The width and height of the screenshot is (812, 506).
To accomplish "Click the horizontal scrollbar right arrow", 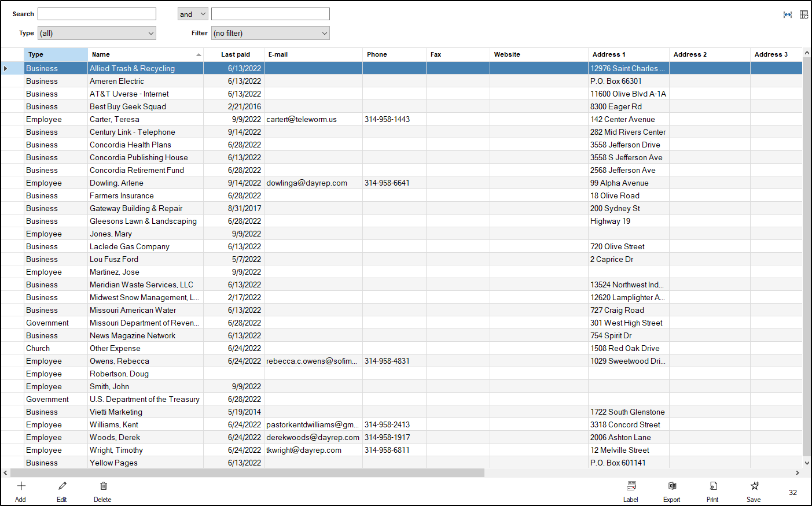I will tap(797, 472).
